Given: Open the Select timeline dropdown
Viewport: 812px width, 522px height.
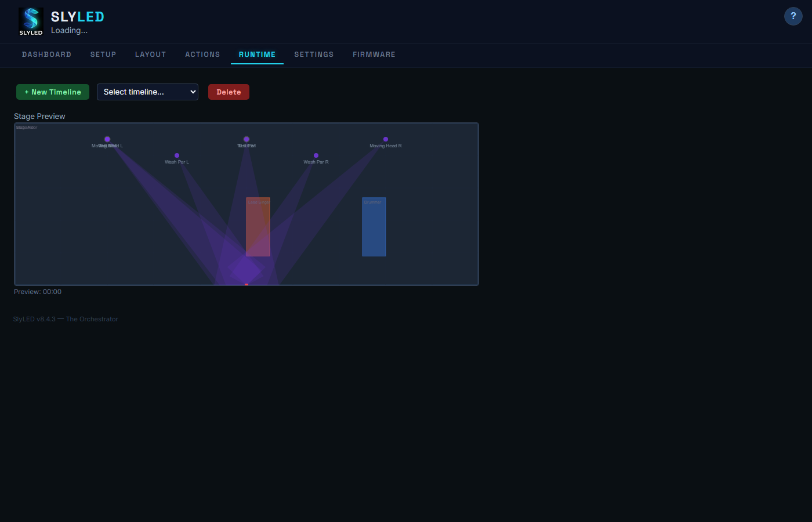Looking at the screenshot, I should [147, 92].
